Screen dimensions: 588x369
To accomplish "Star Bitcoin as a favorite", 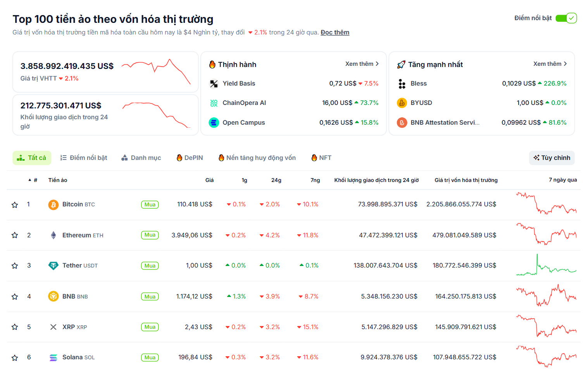I will (x=15, y=205).
